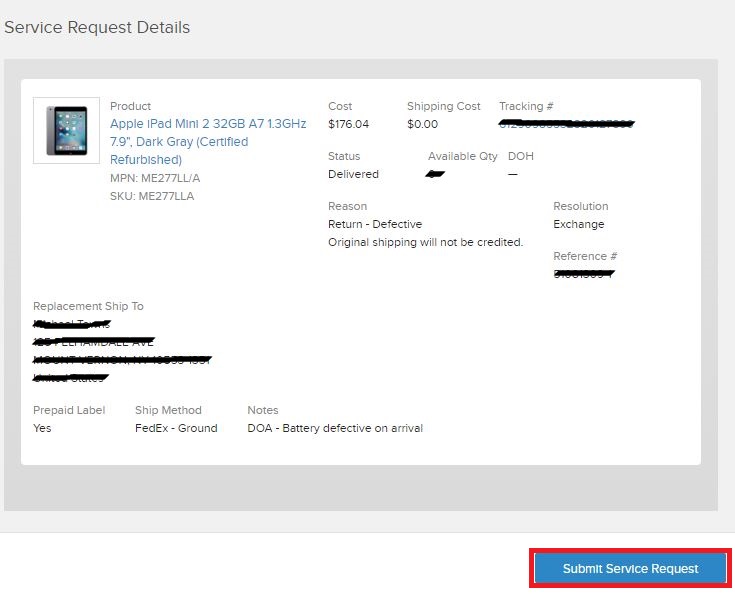Screen dimensions: 735x594
Task: Click the Tracking # label
Action: pos(526,106)
